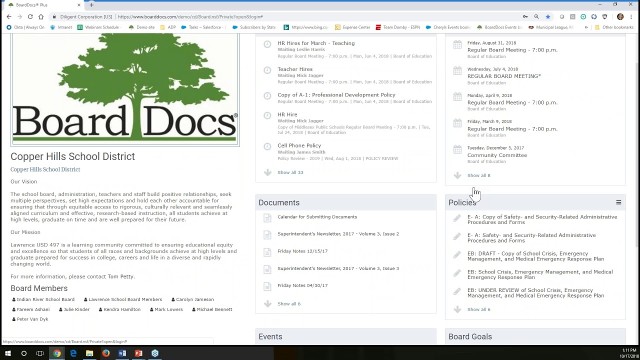Image resolution: width=640 pixels, height=360 pixels.
Task: Click document icon for Newsletter Volume 3, Issue 2
Action: 267,235
